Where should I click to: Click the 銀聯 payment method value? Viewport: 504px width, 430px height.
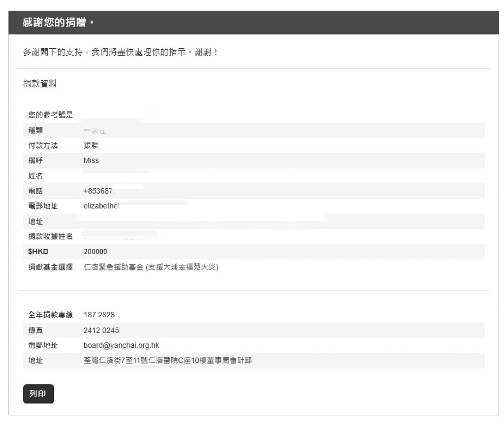pyautogui.click(x=91, y=145)
